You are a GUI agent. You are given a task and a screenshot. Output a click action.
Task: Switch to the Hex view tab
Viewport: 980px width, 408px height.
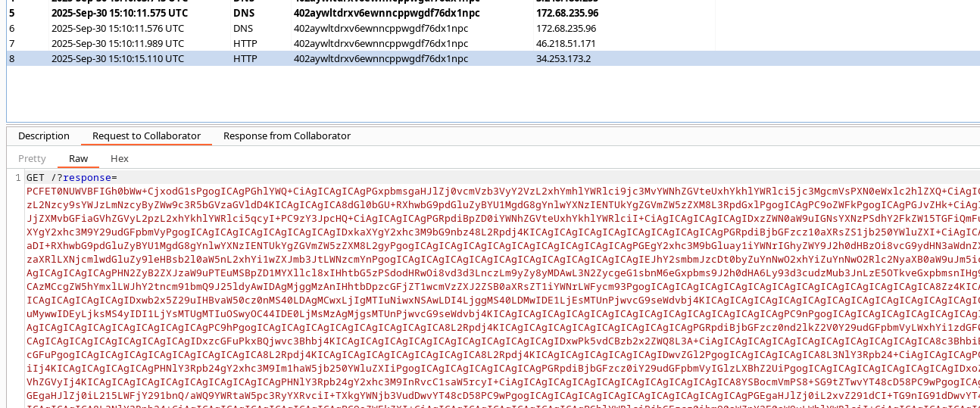coord(120,159)
